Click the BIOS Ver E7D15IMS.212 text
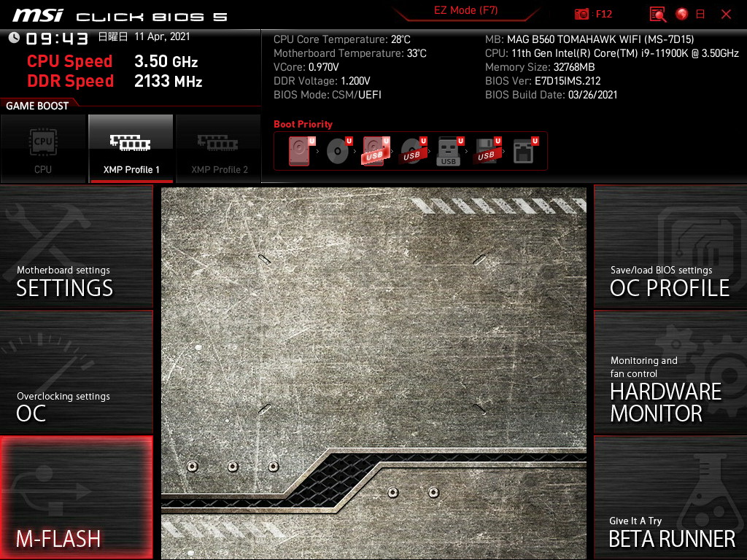Image resolution: width=747 pixels, height=560 pixels. point(543,81)
